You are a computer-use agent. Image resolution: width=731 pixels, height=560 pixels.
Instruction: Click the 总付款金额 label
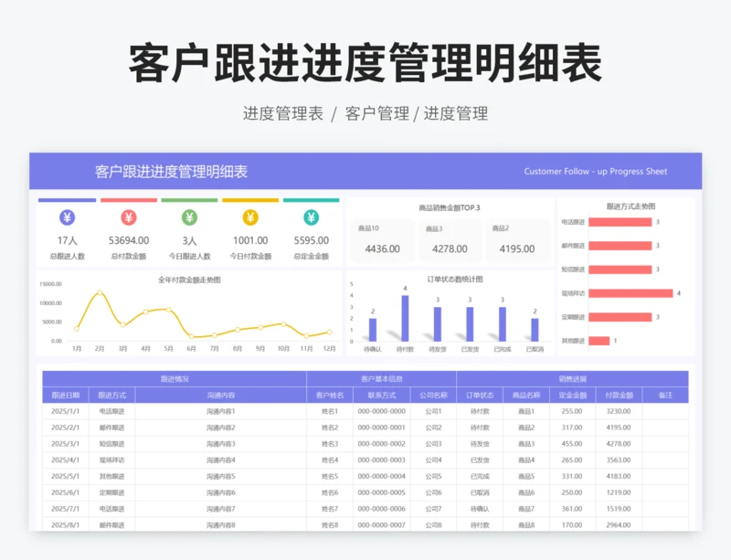pos(129,256)
